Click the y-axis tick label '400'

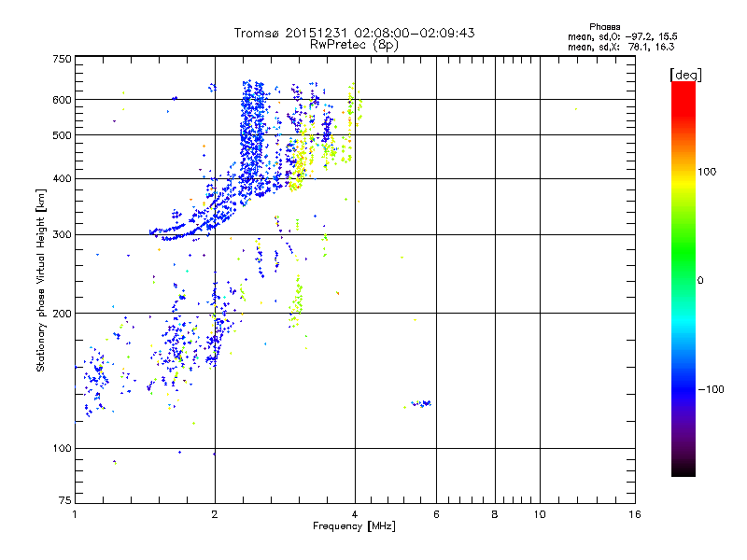[63, 179]
